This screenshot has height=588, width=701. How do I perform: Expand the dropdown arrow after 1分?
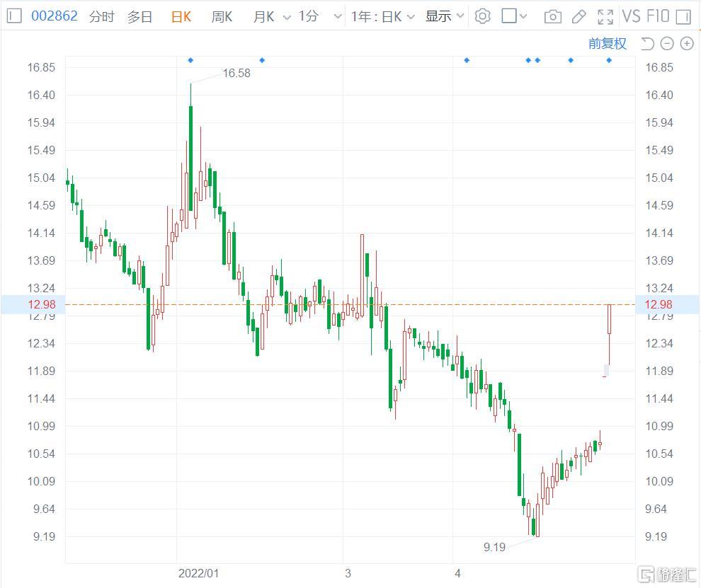pyautogui.click(x=338, y=18)
